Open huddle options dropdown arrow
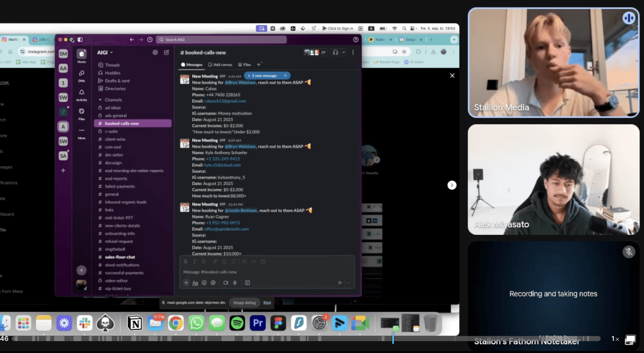This screenshot has height=353, width=644. pos(344,52)
